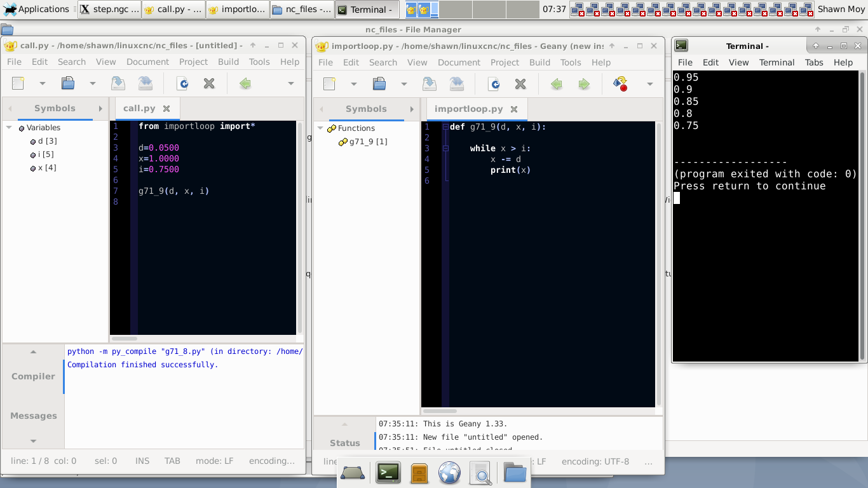Click Reload icon in importloop.py window toolbar

point(494,84)
